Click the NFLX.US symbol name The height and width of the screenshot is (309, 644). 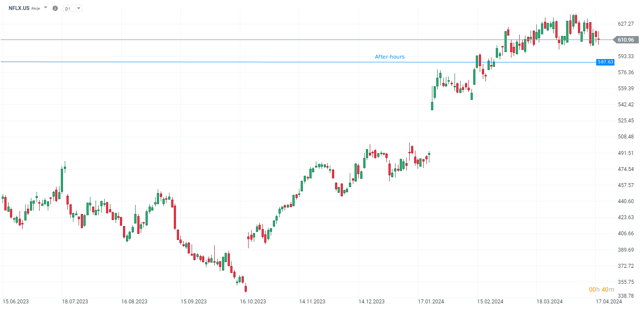click(x=19, y=8)
